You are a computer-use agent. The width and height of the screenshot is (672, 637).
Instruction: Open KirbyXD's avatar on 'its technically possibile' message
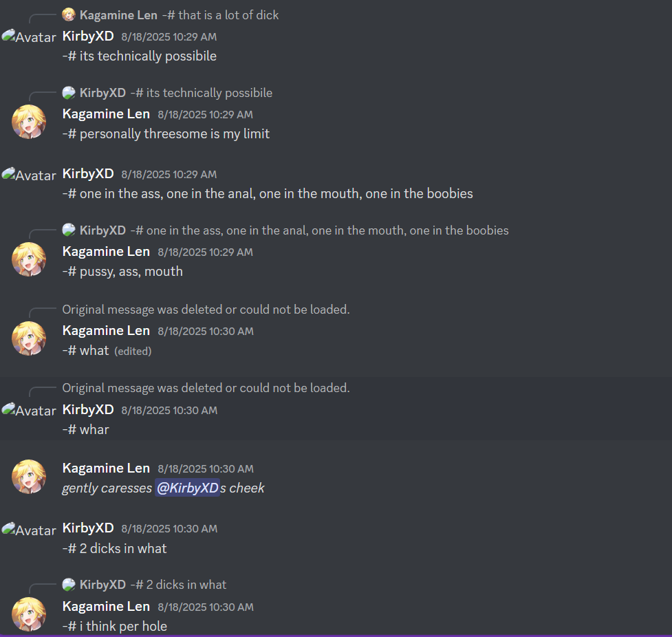tap(29, 36)
